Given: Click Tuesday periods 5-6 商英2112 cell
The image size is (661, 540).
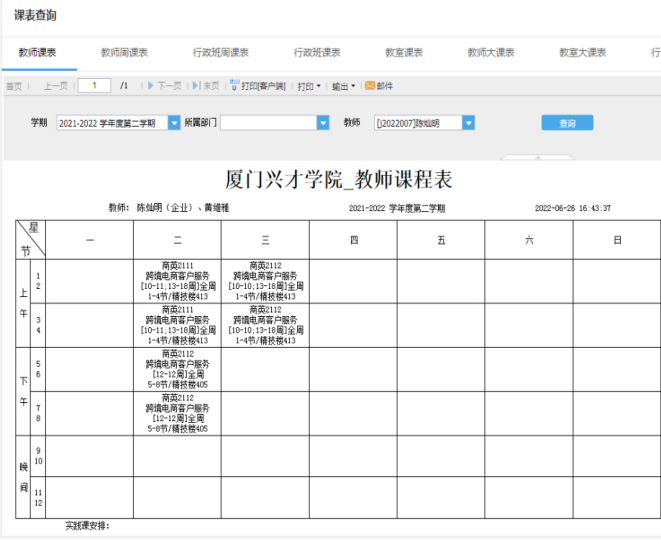Looking at the screenshot, I should point(177,369).
